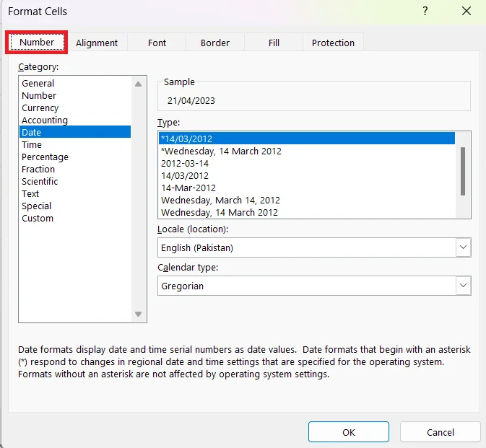Select Fraction category
The height and width of the screenshot is (448, 486).
75,169
